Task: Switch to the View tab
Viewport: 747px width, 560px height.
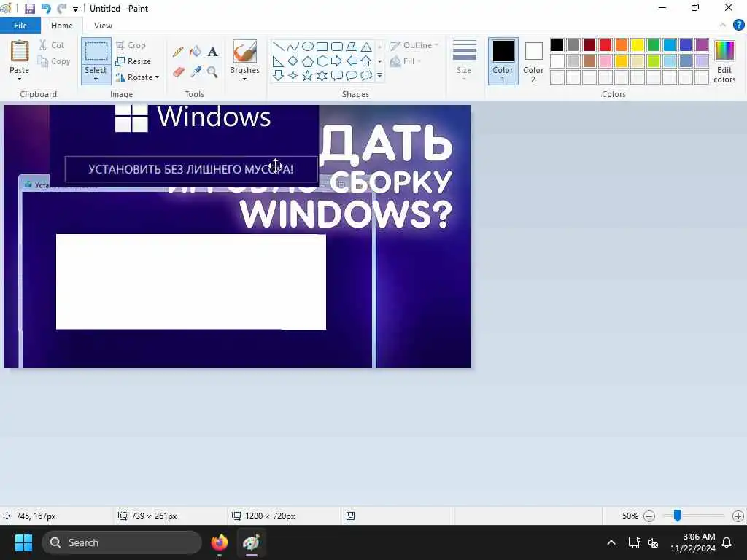Action: [x=103, y=26]
